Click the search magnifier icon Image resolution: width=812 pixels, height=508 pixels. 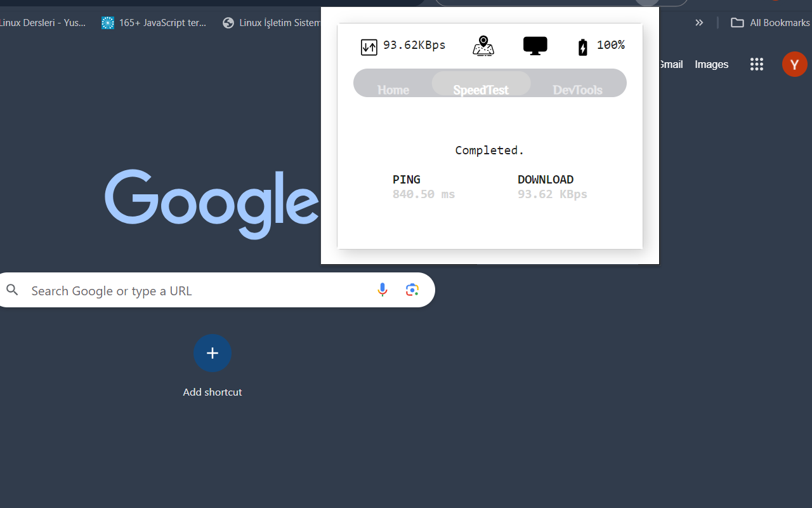pos(13,290)
